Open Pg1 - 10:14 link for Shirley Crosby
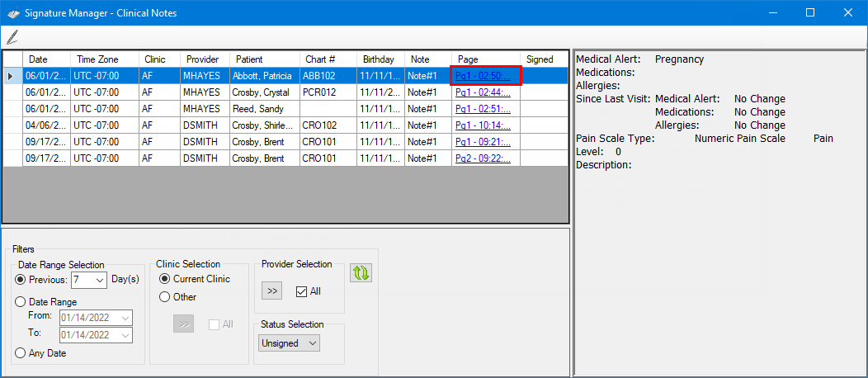The width and height of the screenshot is (868, 378). coord(484,125)
